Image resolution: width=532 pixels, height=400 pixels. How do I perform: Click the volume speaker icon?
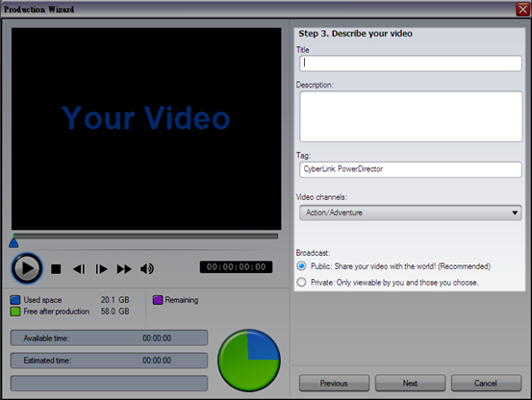(x=147, y=269)
